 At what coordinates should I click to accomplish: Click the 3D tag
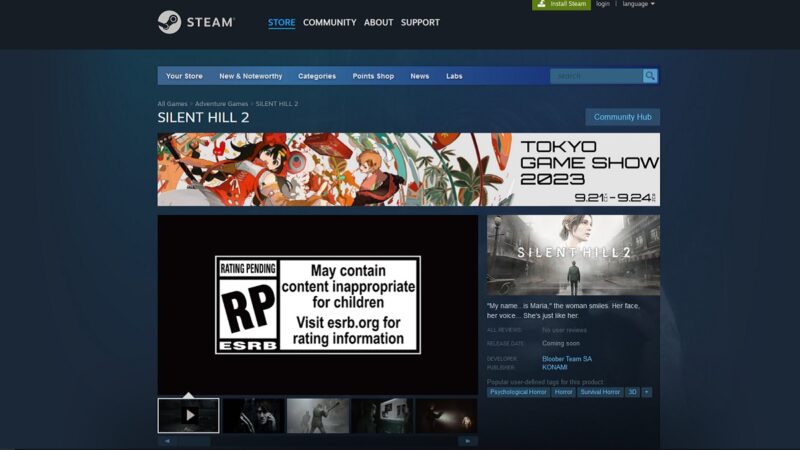click(x=632, y=392)
